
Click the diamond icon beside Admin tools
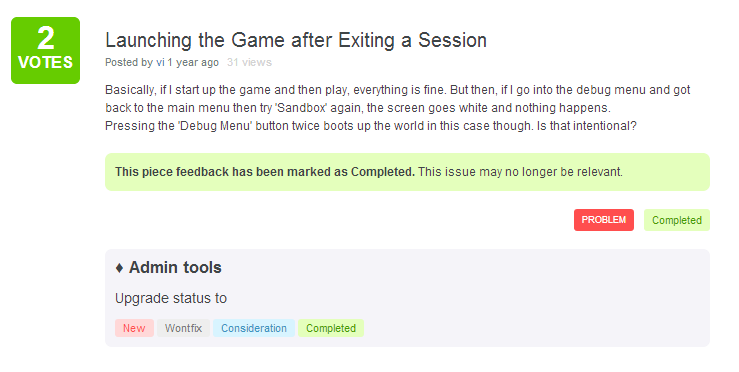[x=119, y=268]
